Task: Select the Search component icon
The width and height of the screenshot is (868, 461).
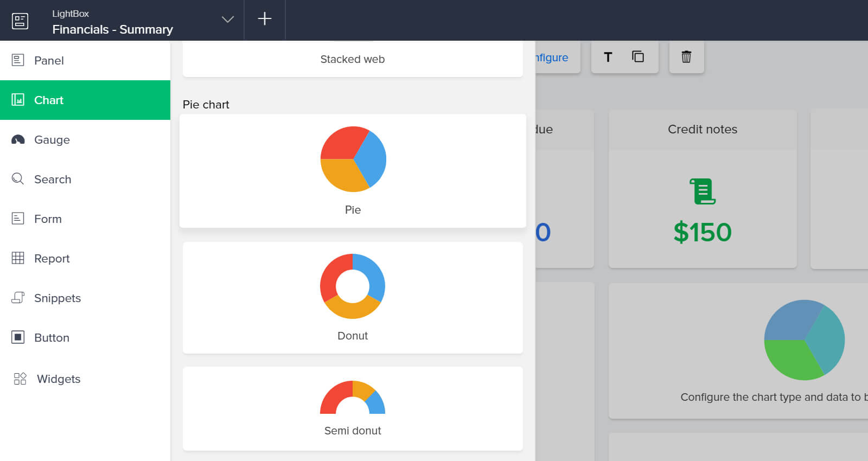Action: coord(18,179)
